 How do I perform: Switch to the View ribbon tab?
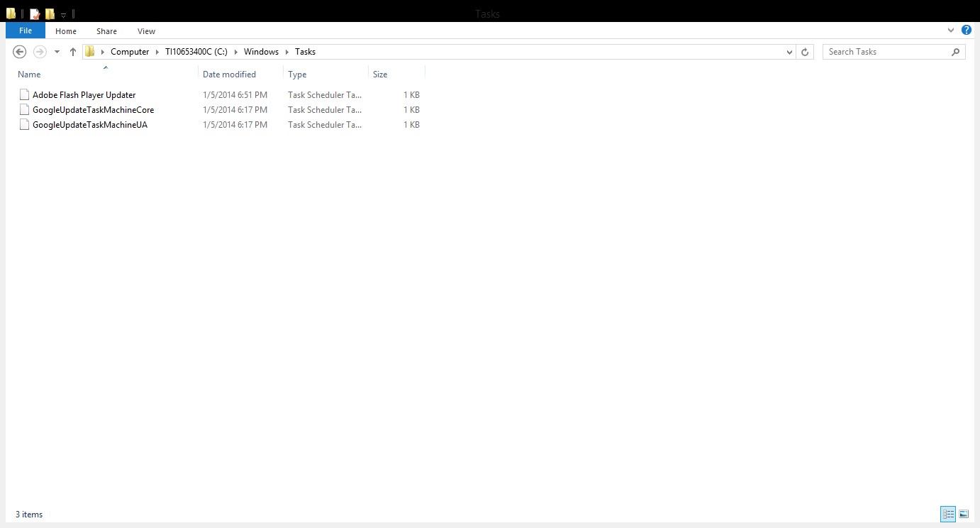pyautogui.click(x=147, y=31)
